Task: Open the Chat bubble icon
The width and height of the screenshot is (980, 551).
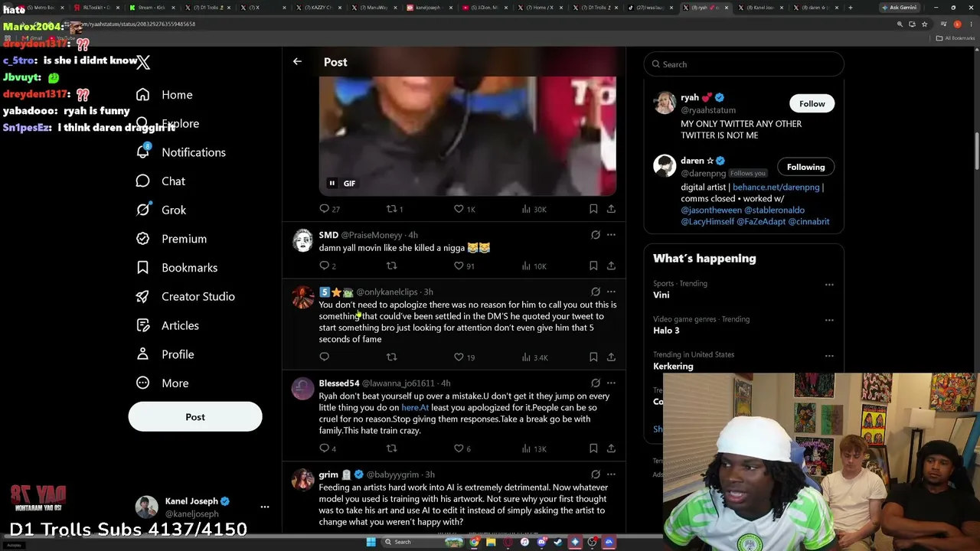Action: (142, 181)
